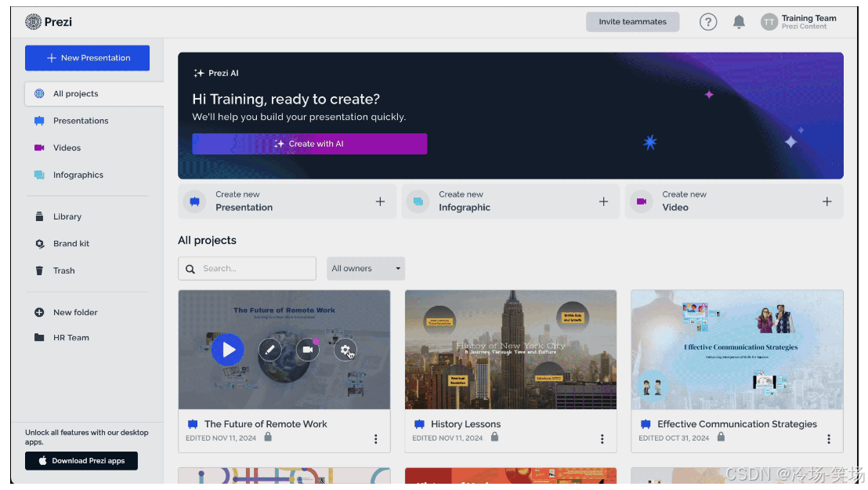Screen dimensions: 868x490
Task: Click the TT account avatar
Action: point(769,22)
